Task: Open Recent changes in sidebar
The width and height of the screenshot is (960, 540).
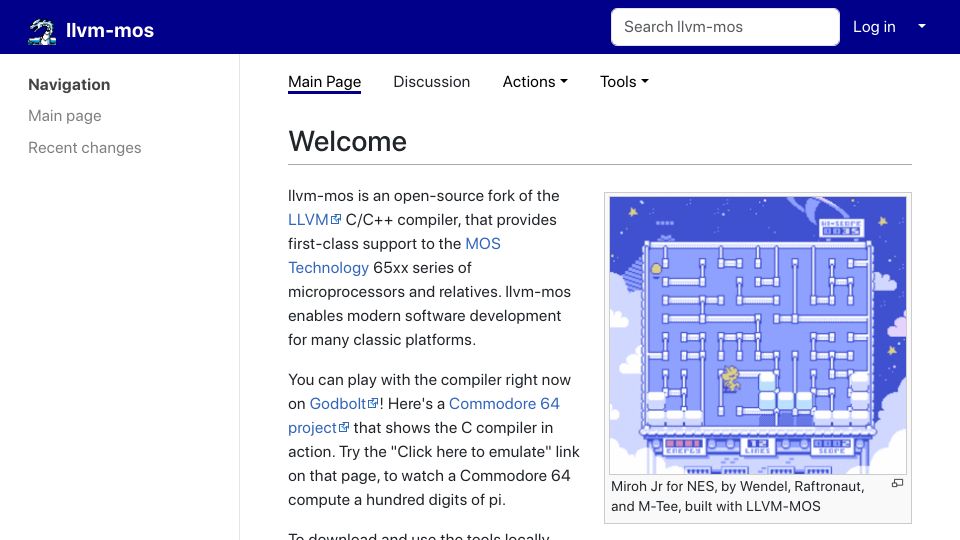Action: point(84,148)
